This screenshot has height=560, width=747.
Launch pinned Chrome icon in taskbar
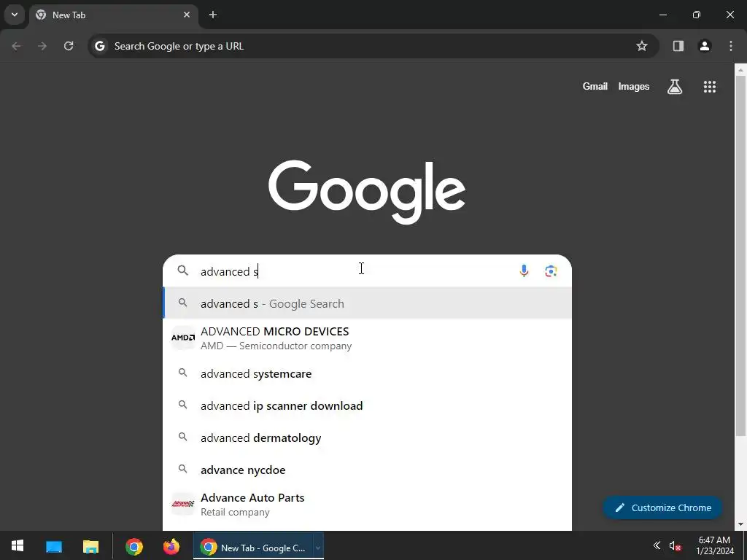(134, 547)
